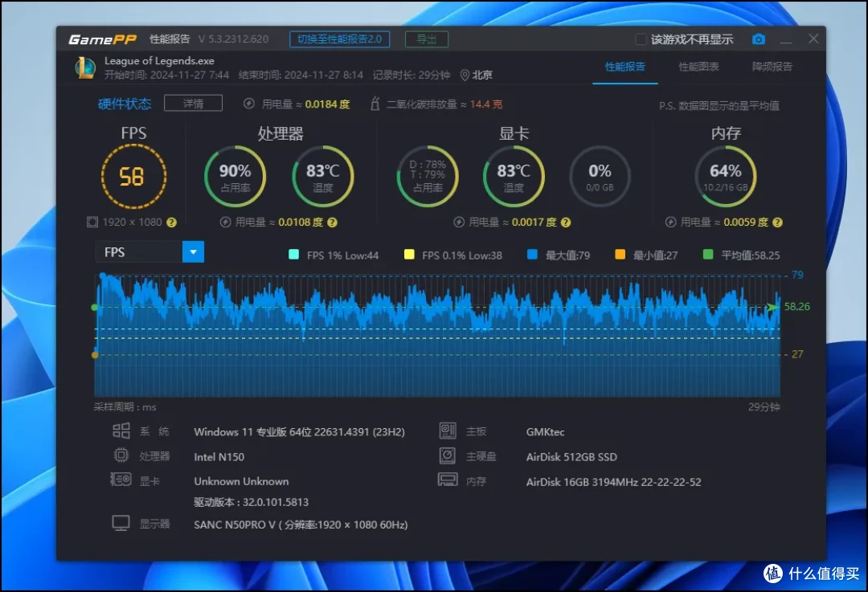The image size is (868, 592).
Task: Click the total power usage lightning icon
Action: click(x=249, y=104)
